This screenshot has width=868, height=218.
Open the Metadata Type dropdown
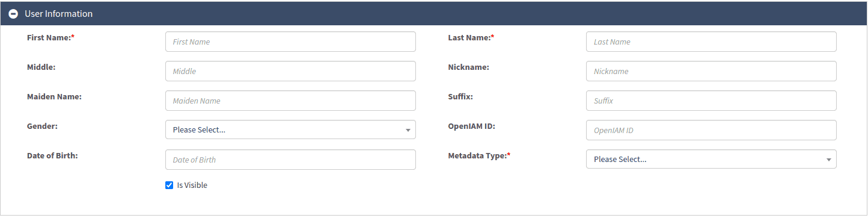pyautogui.click(x=711, y=159)
